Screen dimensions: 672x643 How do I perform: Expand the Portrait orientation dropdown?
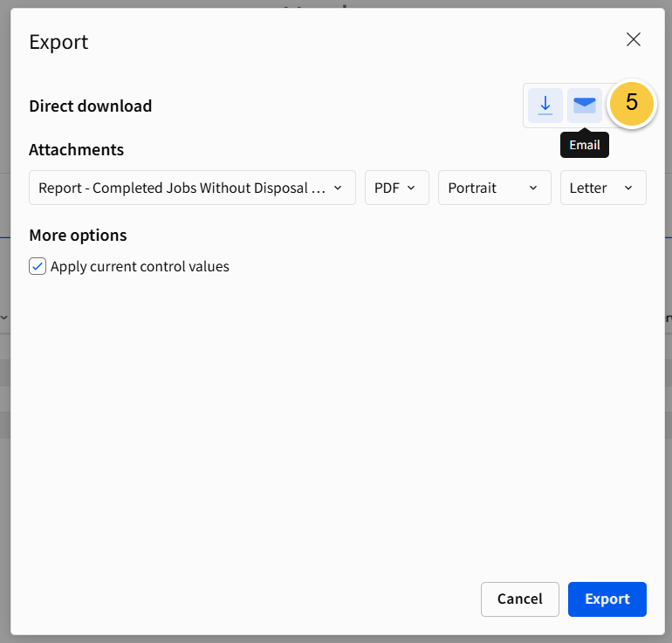pyautogui.click(x=495, y=188)
